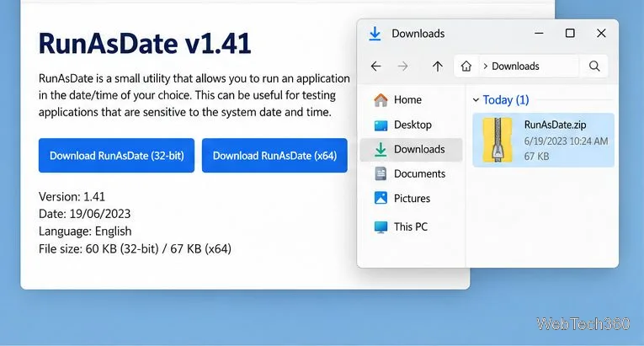The height and width of the screenshot is (346, 644).
Task: Click the Date: 19/06/2023 line
Action: [85, 214]
